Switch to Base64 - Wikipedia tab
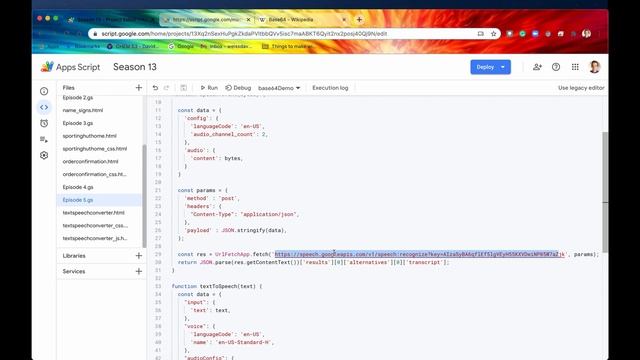Screen dimensions: 640x360 click(300, 20)
